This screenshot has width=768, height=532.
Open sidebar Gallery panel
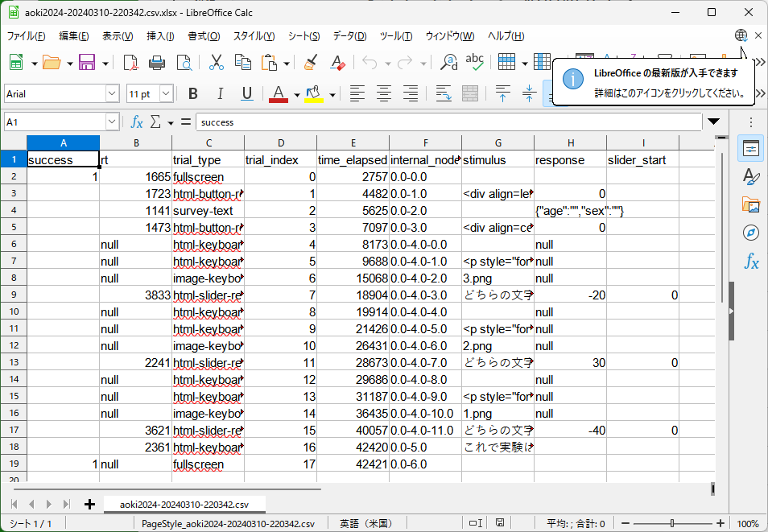point(750,204)
